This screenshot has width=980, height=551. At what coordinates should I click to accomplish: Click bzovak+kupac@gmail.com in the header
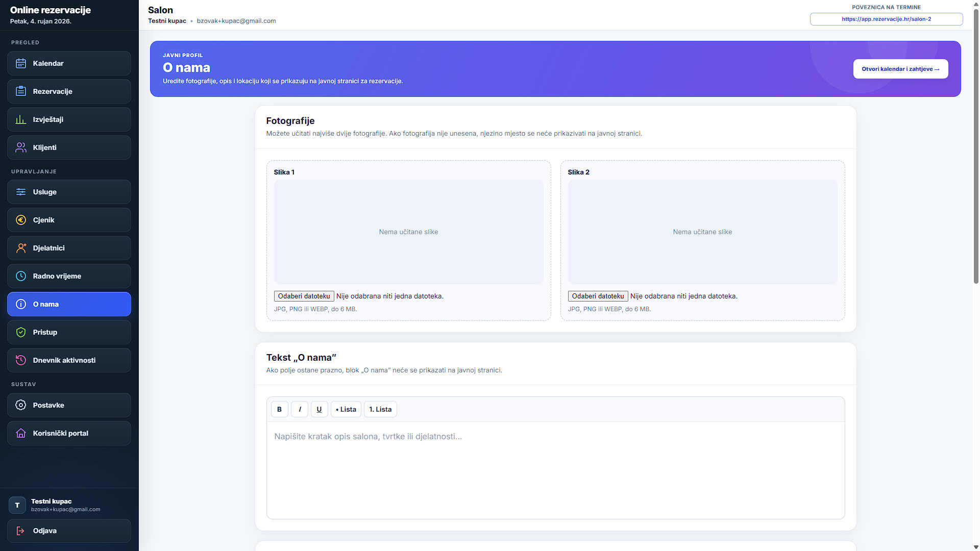pyautogui.click(x=236, y=21)
